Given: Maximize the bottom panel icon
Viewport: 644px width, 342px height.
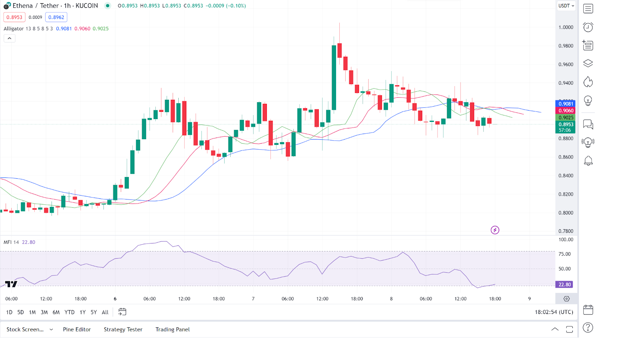Looking at the screenshot, I should pos(570,330).
